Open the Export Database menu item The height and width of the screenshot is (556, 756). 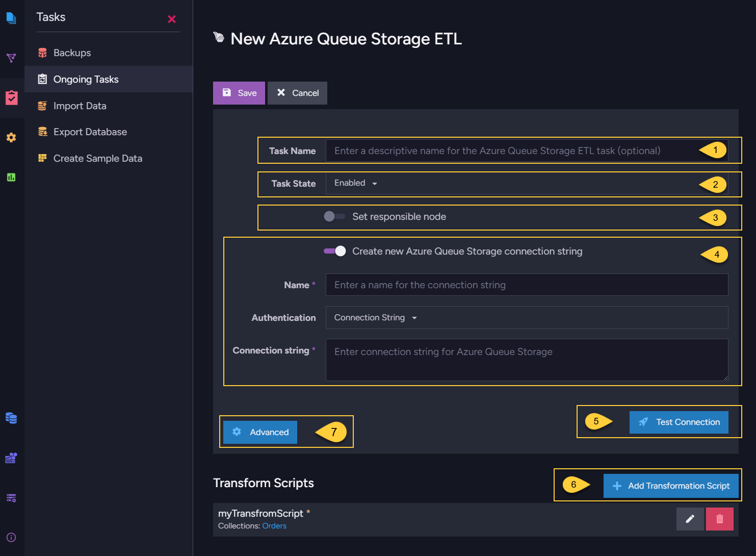[109, 132]
